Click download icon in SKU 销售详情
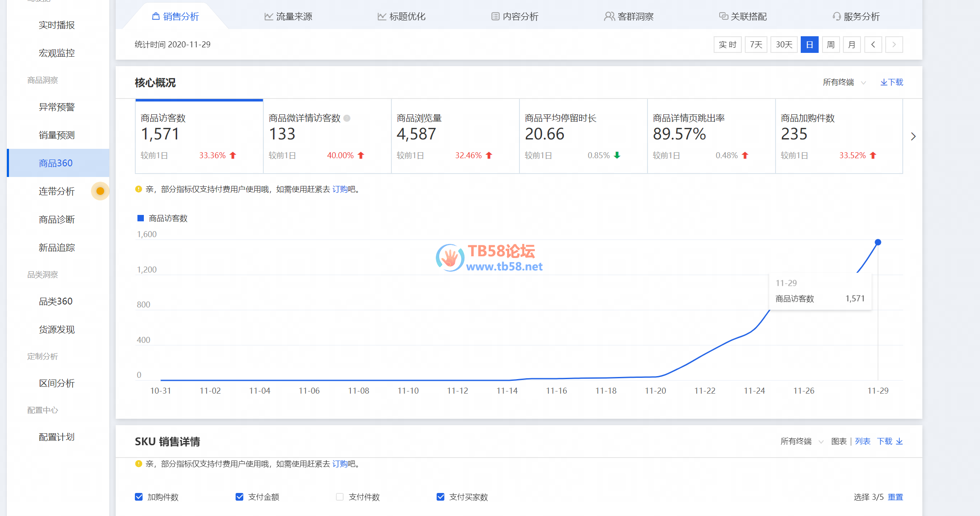This screenshot has width=980, height=516. coord(899,441)
